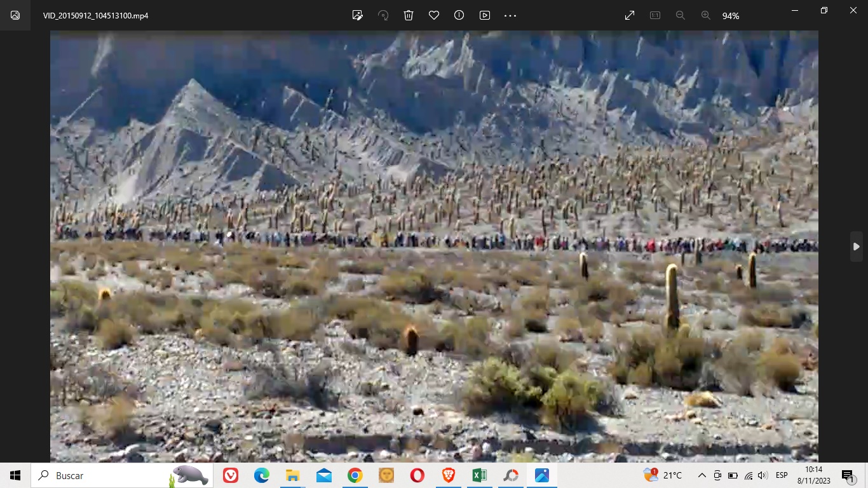This screenshot has width=868, height=488.
Task: Open the volume speaker tray icon
Action: 763,475
